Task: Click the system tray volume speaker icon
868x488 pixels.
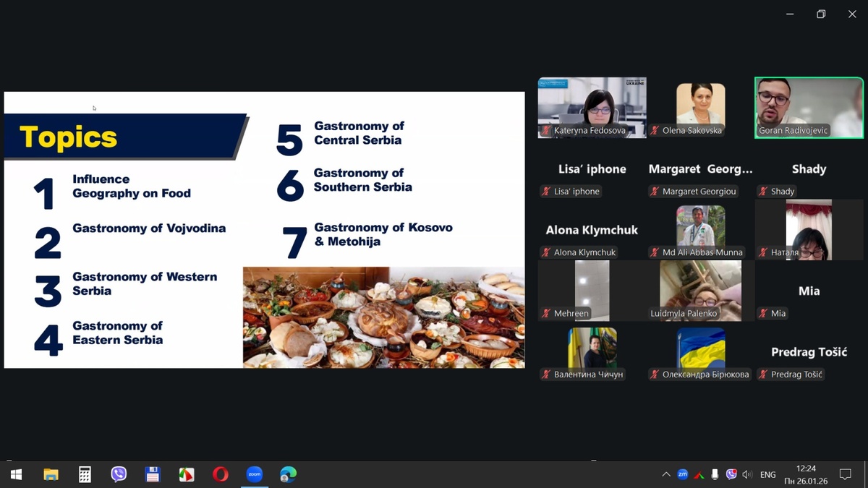Action: pyautogui.click(x=747, y=474)
